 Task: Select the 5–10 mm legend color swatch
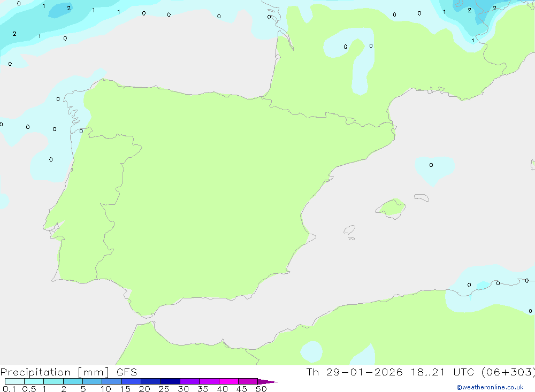[x=93, y=381]
